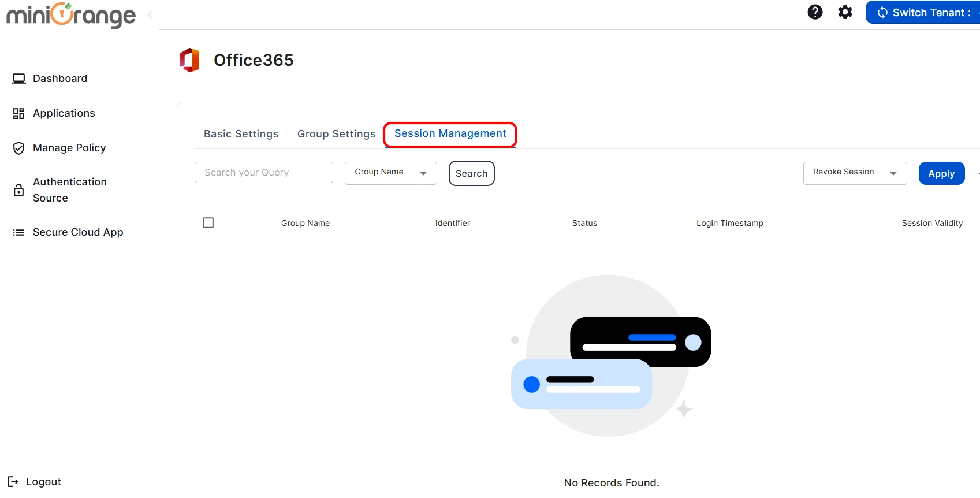
Task: Click the Secure Cloud App list icon
Action: click(x=19, y=232)
